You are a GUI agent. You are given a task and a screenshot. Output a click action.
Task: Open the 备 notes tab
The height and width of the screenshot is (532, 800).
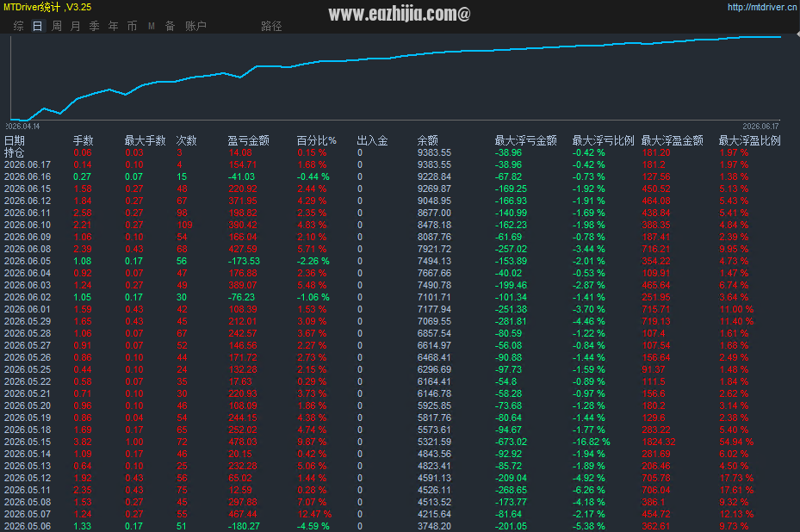pos(171,26)
